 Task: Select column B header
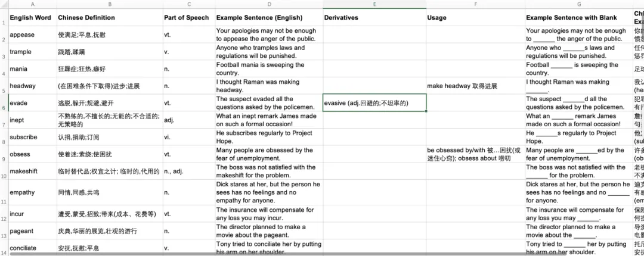tap(110, 4)
